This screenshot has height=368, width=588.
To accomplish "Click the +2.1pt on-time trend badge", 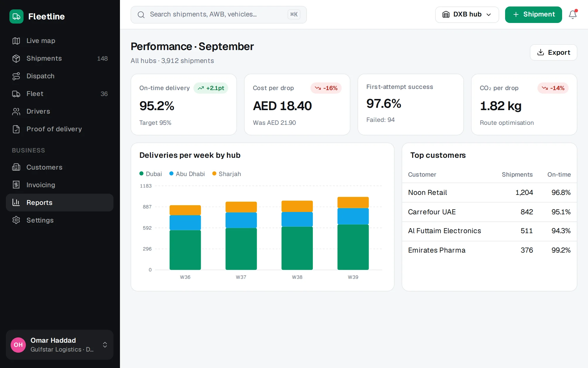I will point(211,88).
